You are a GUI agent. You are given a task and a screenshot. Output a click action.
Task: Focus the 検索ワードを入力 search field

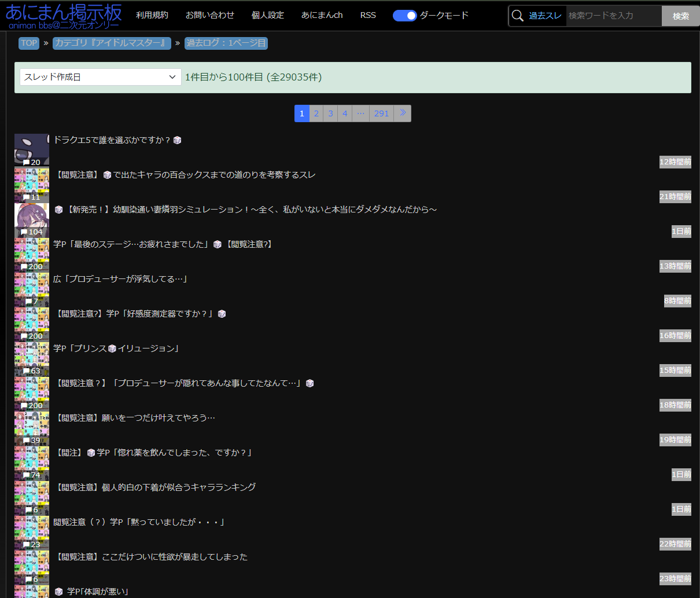coord(613,16)
